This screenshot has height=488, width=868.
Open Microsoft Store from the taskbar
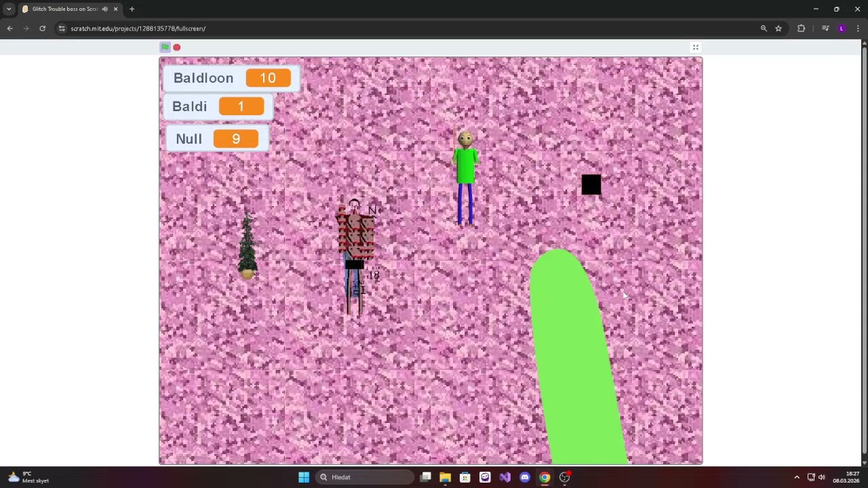tap(465, 477)
